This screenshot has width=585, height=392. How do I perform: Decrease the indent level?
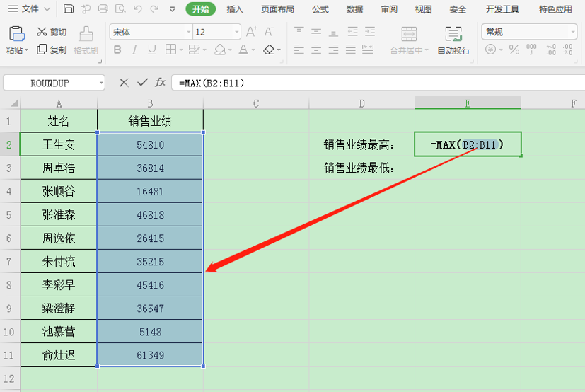click(x=352, y=32)
